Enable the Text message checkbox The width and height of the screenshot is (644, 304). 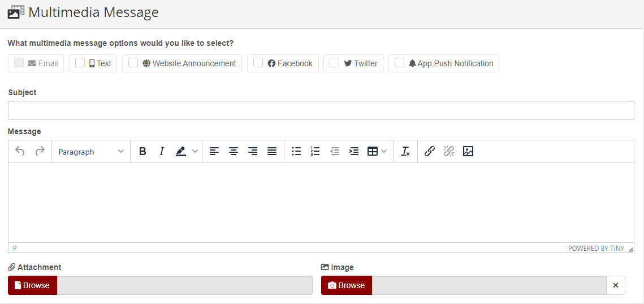click(80, 63)
